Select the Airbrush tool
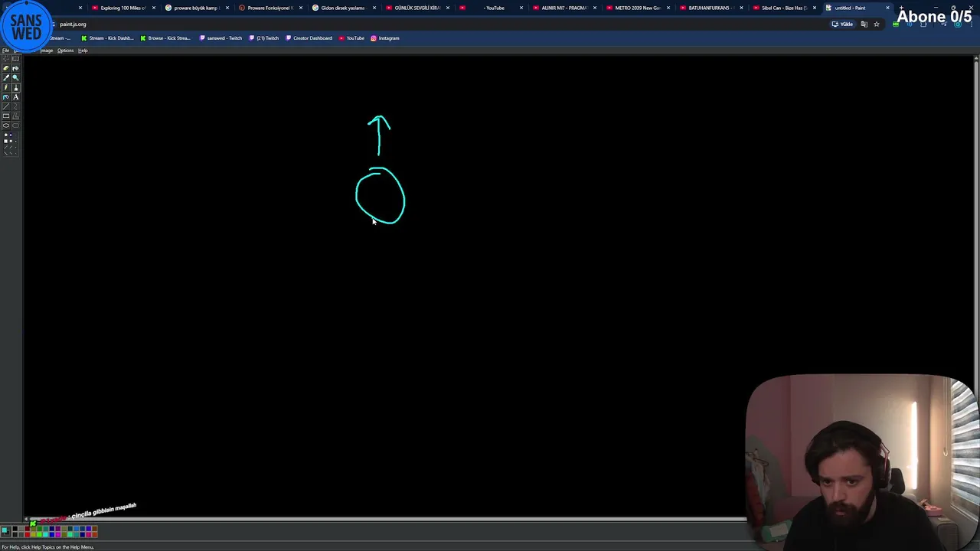Image resolution: width=980 pixels, height=551 pixels. point(6,97)
